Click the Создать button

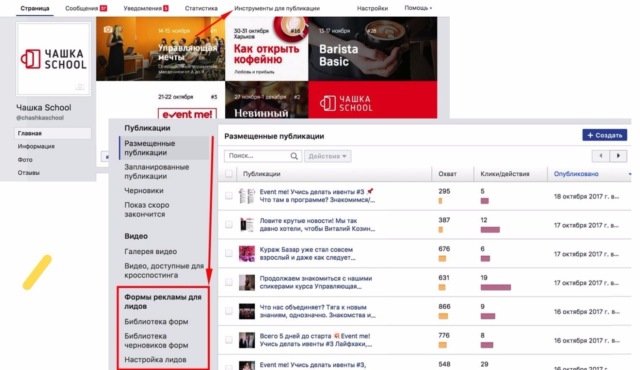[604, 135]
